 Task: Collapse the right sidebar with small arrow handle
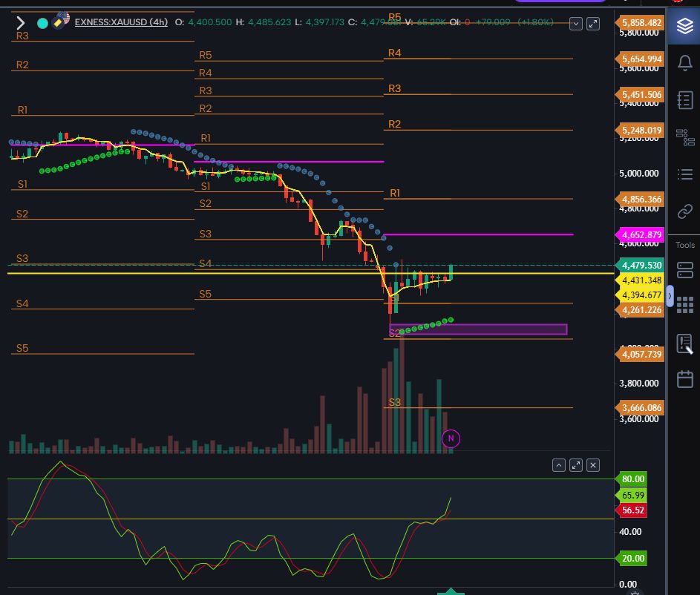point(670,296)
